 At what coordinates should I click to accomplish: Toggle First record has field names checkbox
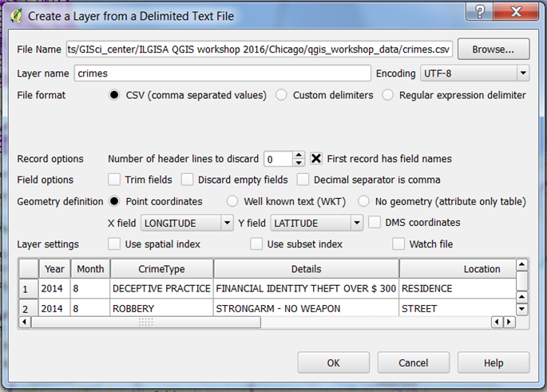pos(316,159)
